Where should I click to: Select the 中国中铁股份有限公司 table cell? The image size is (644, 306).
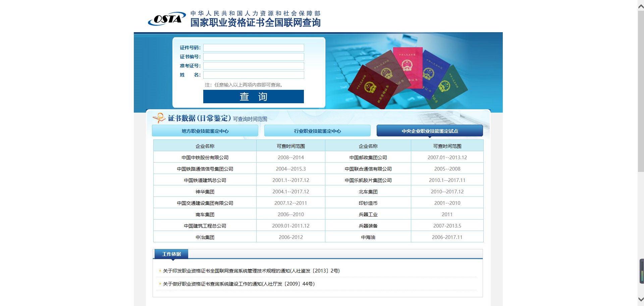click(205, 157)
